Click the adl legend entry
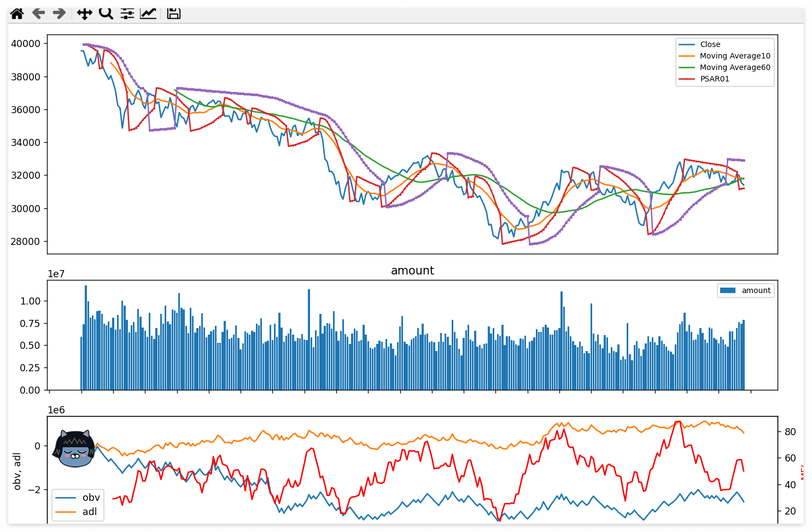The width and height of the screenshot is (812, 532). [x=90, y=512]
